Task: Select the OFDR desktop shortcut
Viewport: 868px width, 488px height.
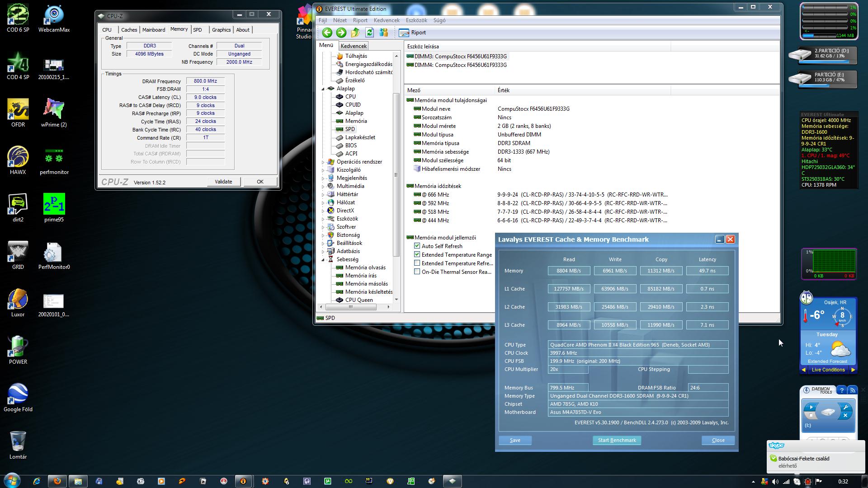Action: [18, 113]
